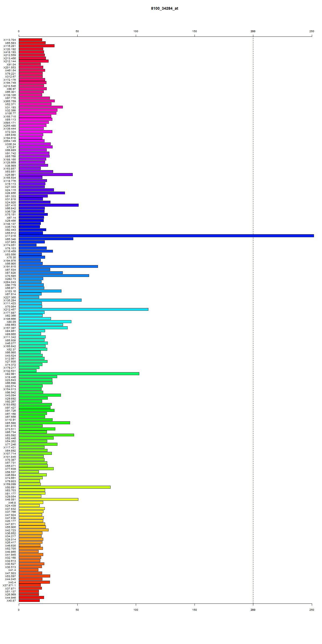Select the X25.981 row label

[x=10, y=175]
